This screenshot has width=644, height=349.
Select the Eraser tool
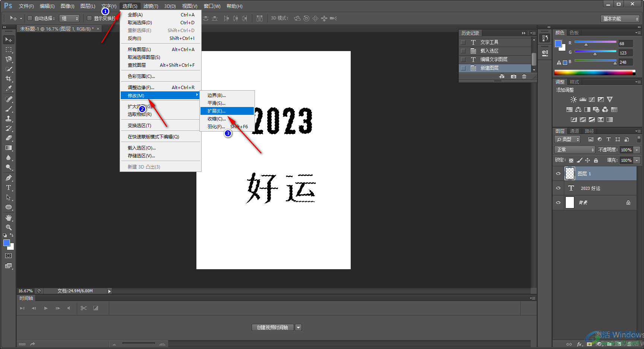(9, 138)
